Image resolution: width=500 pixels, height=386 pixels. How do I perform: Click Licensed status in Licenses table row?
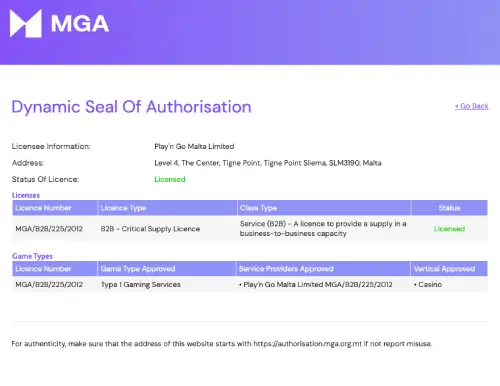[449, 229]
